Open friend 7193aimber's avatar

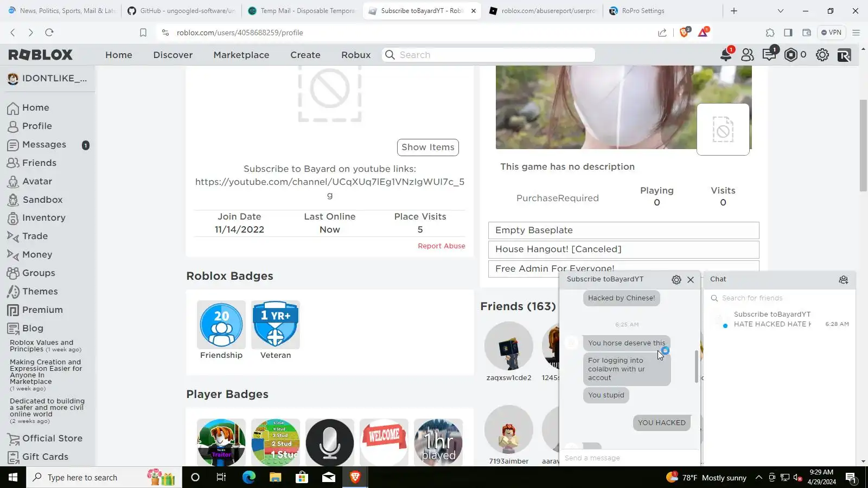tap(509, 429)
